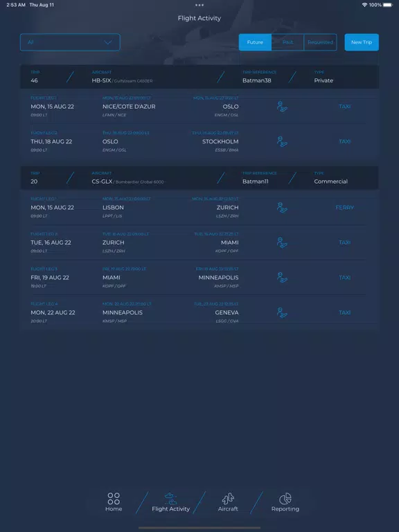Select FERRY for Lisbon to Zurich leg
399x532 pixels.
coord(345,207)
